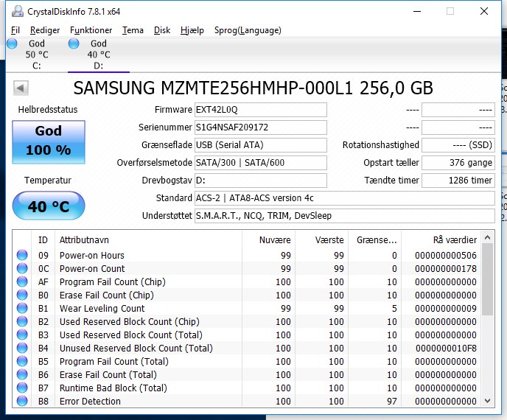Click the Drevbogstav field showing D:

261,181
